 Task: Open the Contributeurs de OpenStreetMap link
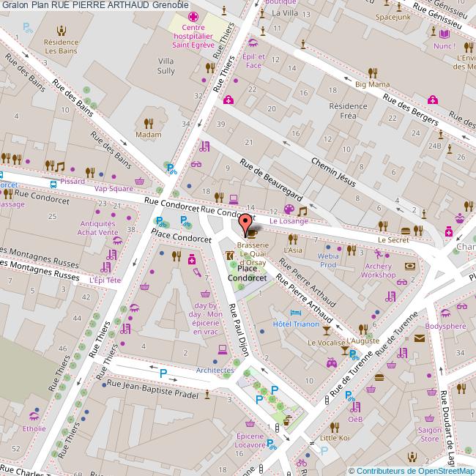(412, 471)
